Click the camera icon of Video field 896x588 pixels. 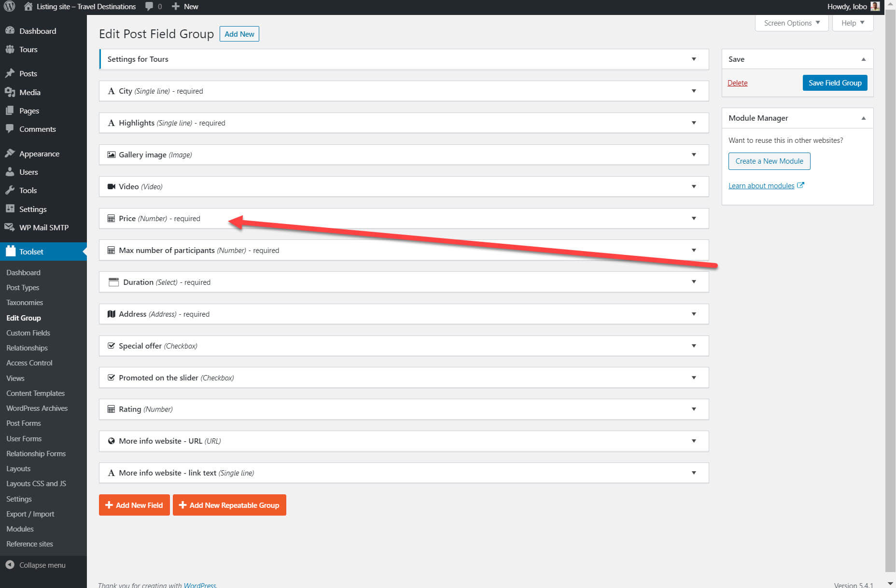[111, 186]
